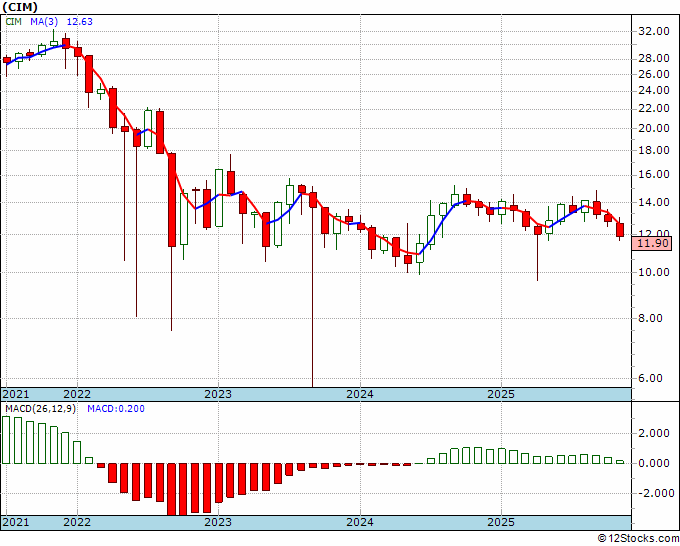Screen dimensions: 680x546
Task: Click the MACD:0.200 value label
Action: 116,409
